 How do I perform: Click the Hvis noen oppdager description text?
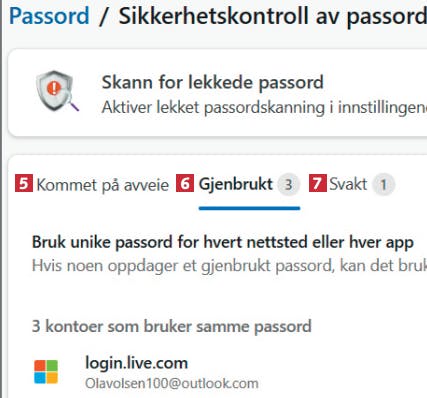click(229, 266)
